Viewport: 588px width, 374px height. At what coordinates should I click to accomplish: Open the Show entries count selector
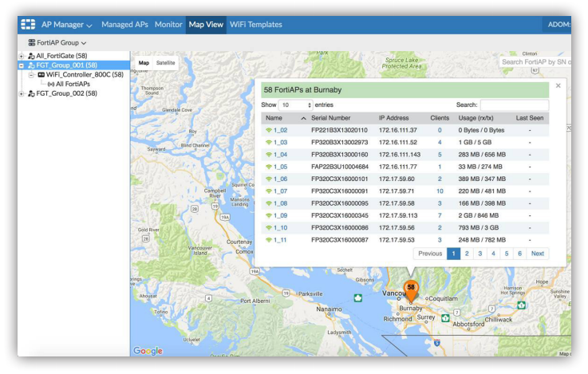pyautogui.click(x=295, y=105)
